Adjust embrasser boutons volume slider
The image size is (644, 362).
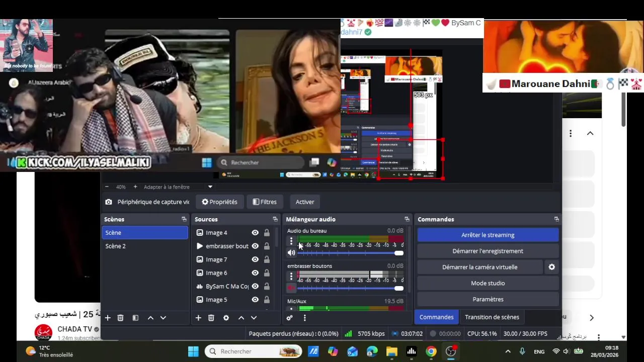tap(351, 288)
